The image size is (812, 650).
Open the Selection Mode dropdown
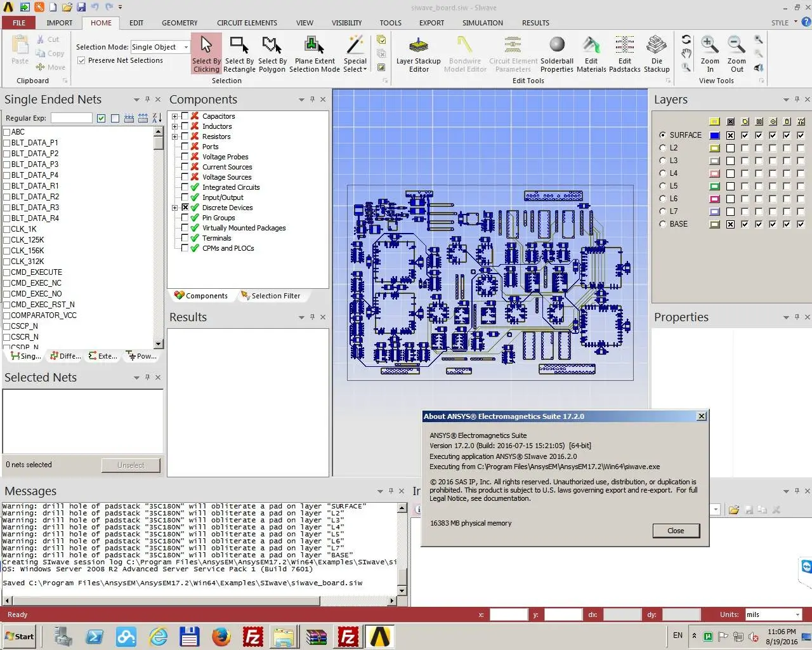click(186, 47)
